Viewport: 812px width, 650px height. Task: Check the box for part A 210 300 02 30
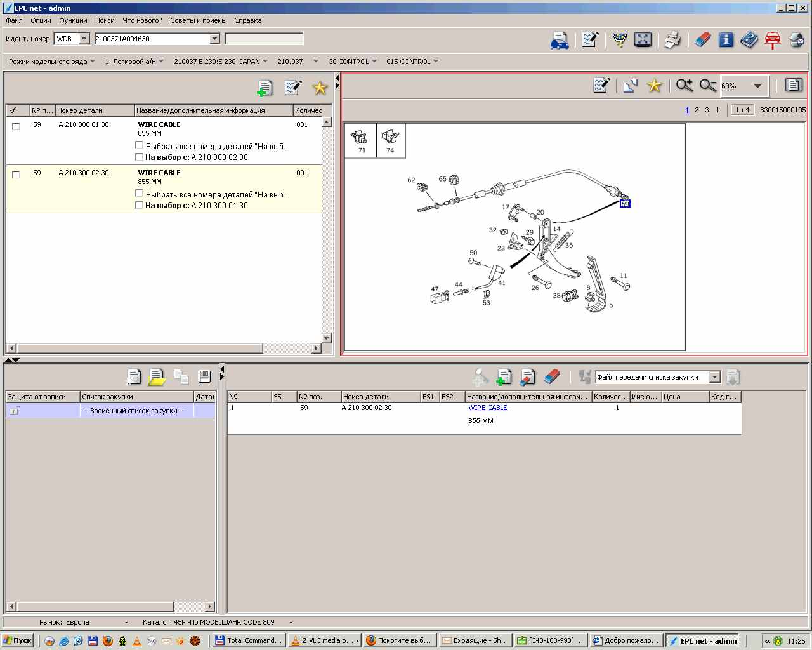click(16, 175)
